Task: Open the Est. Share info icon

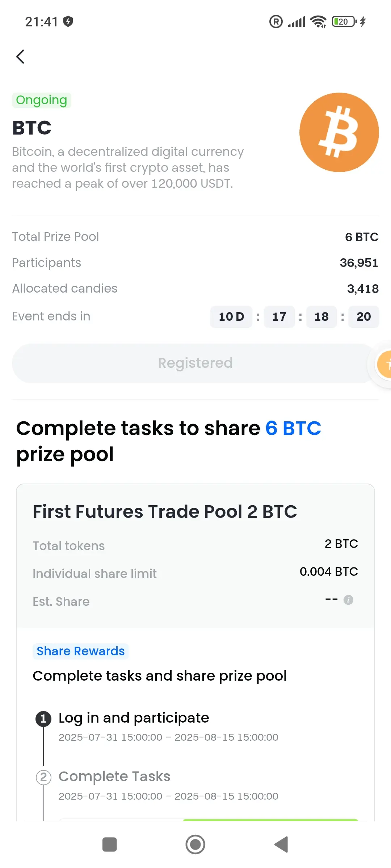Action: click(x=348, y=600)
